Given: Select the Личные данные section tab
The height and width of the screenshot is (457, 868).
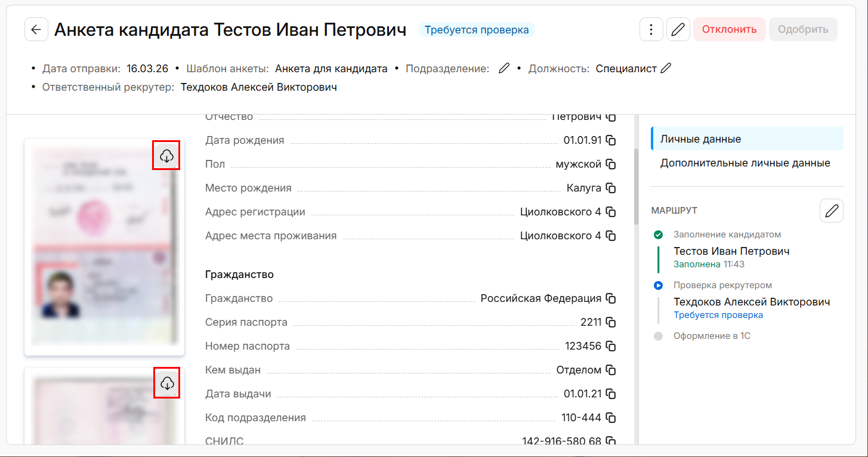Looking at the screenshot, I should [x=747, y=139].
